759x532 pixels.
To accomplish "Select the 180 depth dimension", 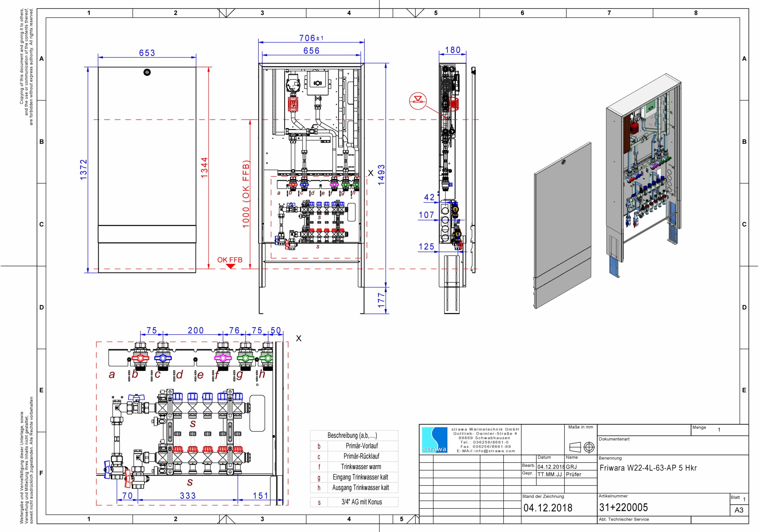I will coord(453,50).
